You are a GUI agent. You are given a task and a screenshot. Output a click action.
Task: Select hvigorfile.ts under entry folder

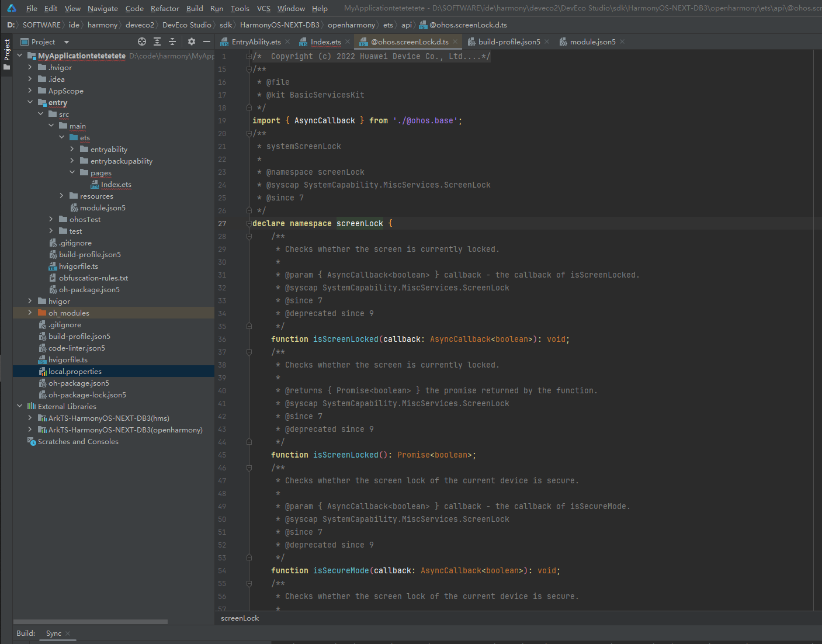pos(78,266)
